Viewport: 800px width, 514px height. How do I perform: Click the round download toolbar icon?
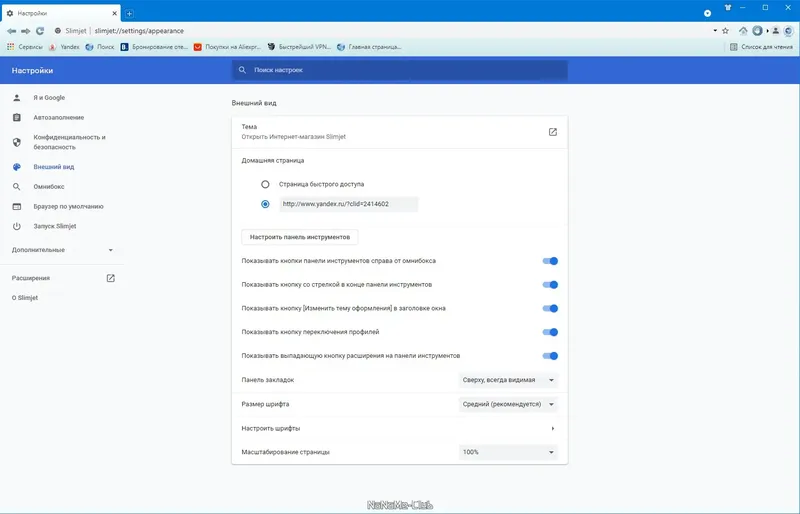[x=757, y=31]
